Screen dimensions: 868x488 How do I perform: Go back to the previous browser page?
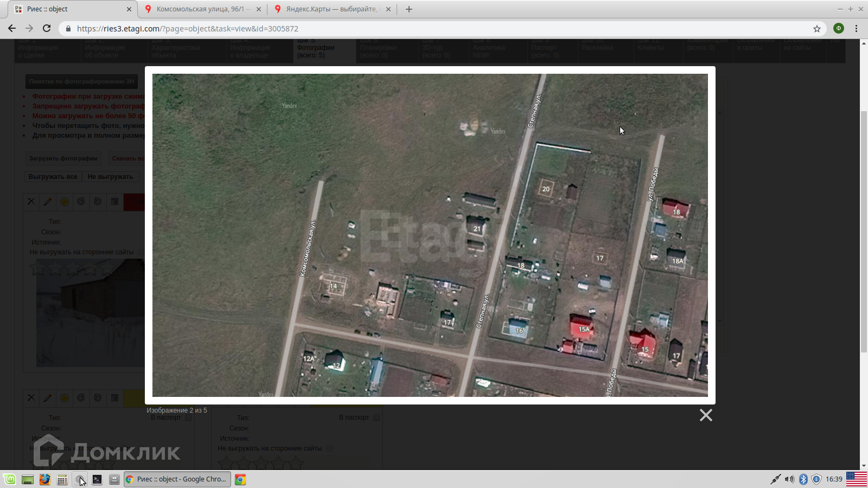pos(12,28)
